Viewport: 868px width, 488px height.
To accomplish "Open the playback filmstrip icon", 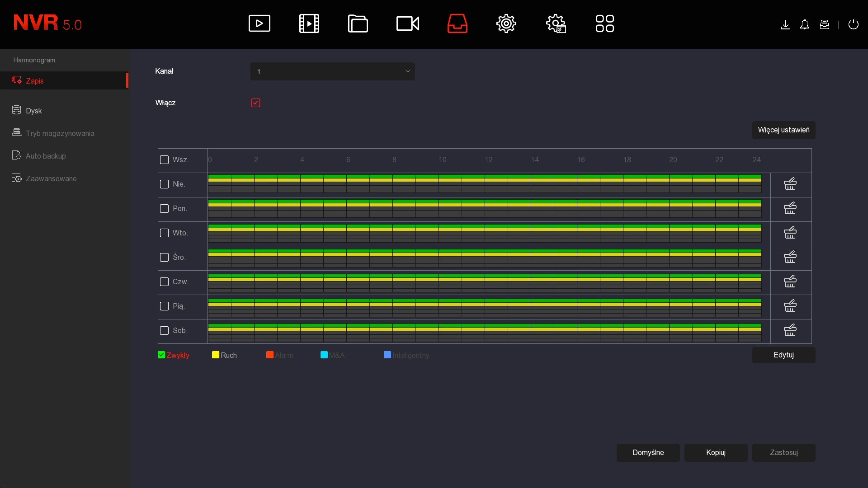I will point(309,23).
